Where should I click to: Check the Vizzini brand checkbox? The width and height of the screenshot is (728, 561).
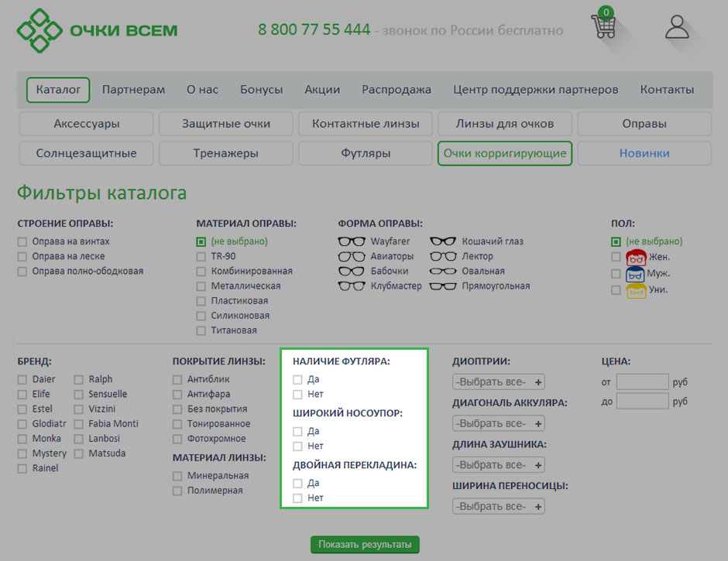pos(79,409)
